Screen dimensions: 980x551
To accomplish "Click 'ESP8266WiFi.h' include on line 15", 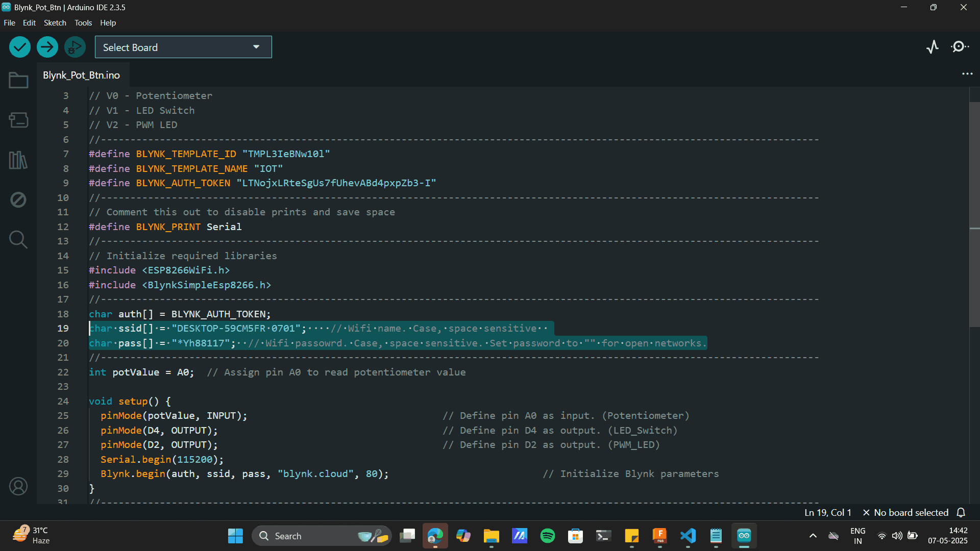I will 186,270.
